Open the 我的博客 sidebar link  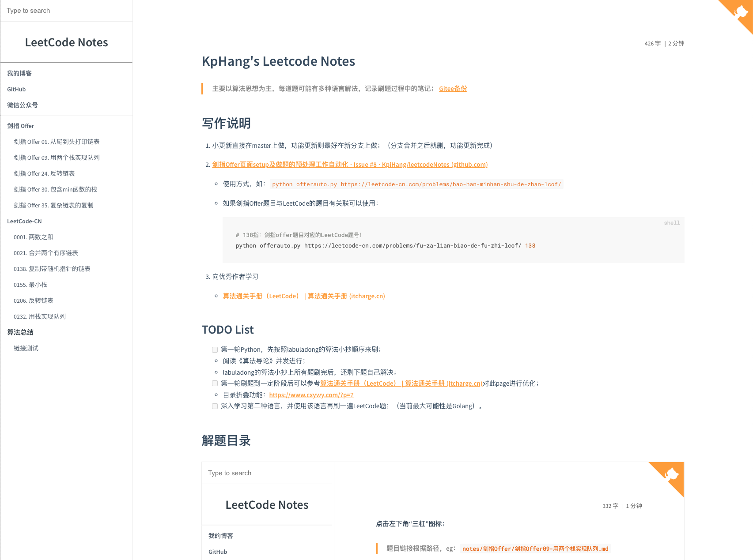19,73
